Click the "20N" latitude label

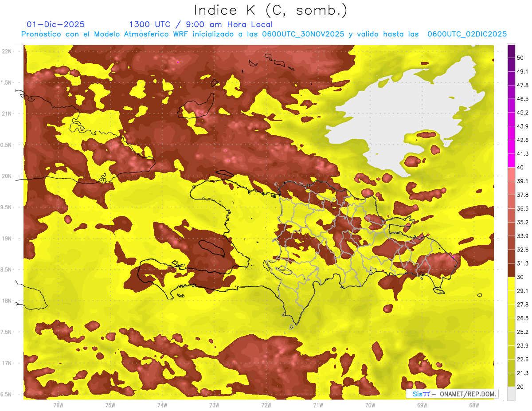point(7,176)
